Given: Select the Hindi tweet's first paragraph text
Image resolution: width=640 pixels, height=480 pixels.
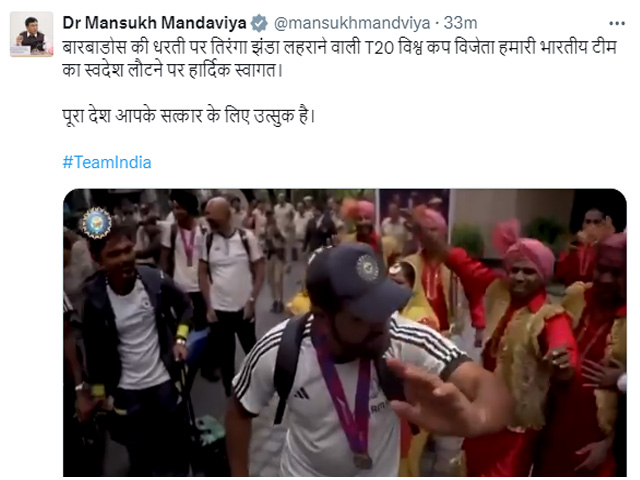Looking at the screenshot, I should click(340, 59).
